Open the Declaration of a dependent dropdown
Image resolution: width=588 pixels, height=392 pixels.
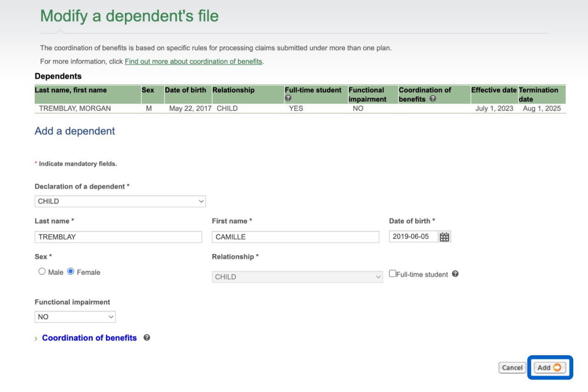[120, 201]
